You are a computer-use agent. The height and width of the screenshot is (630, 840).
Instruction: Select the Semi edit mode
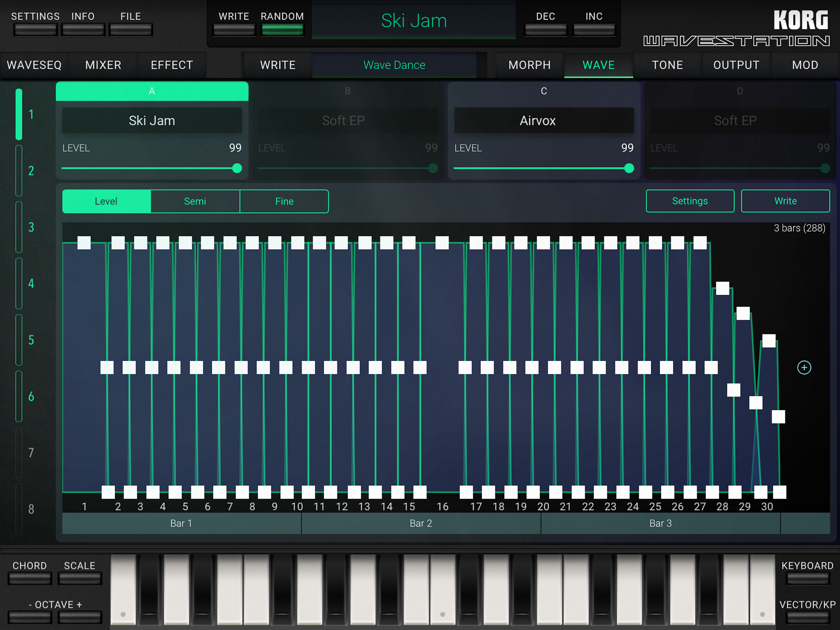coord(195,201)
